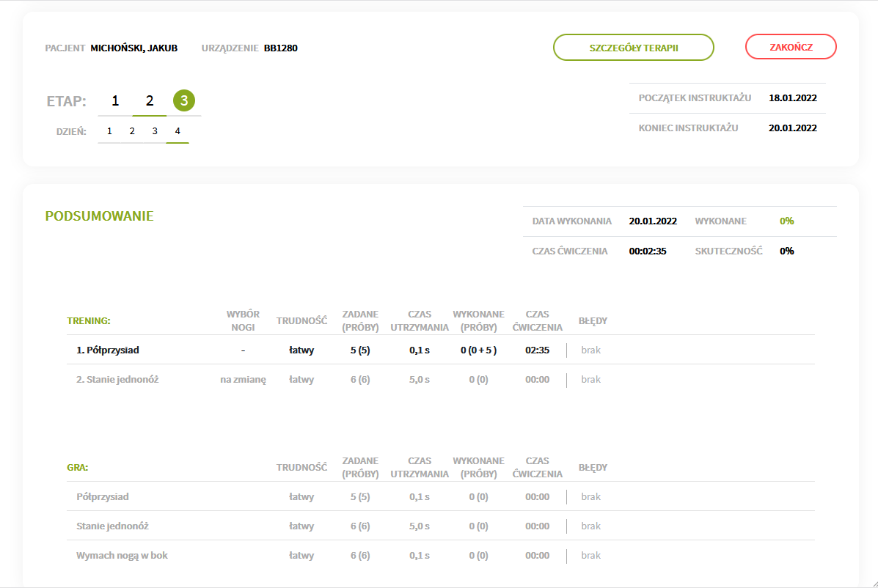This screenshot has width=878, height=588.
Task: Open the SZCZEGÓŁY TERAPII details button
Action: click(633, 47)
